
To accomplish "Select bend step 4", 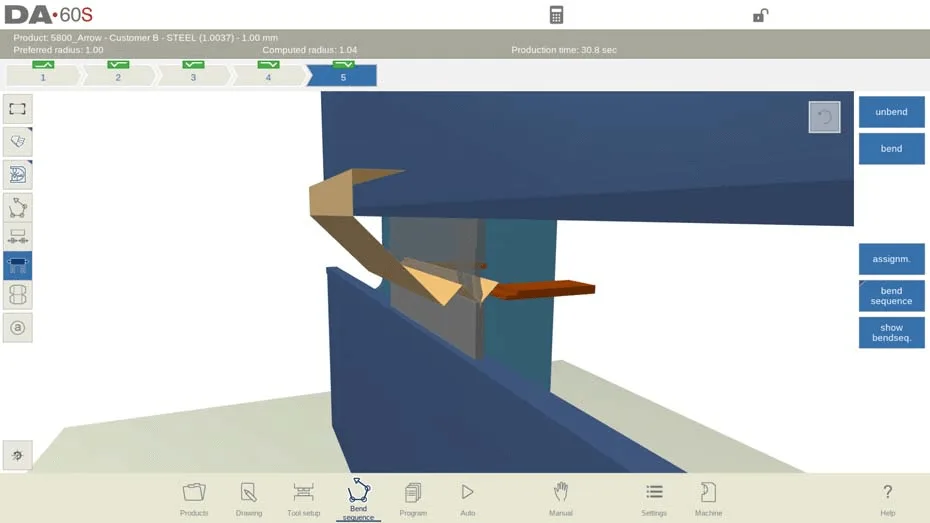I will point(268,74).
